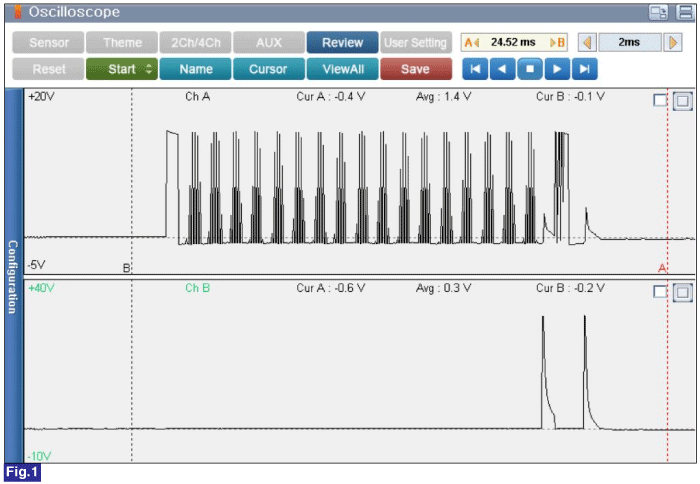700x484 pixels.
Task: Click the Sensor button
Action: (48, 42)
